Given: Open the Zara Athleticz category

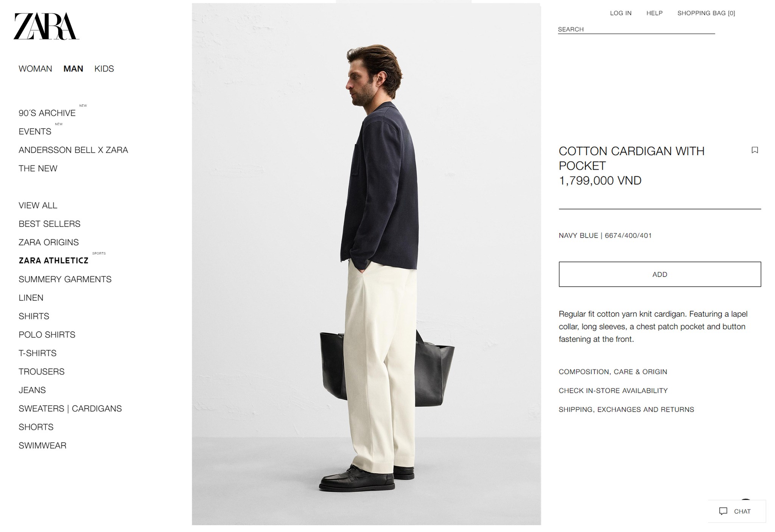Looking at the screenshot, I should tap(54, 261).
